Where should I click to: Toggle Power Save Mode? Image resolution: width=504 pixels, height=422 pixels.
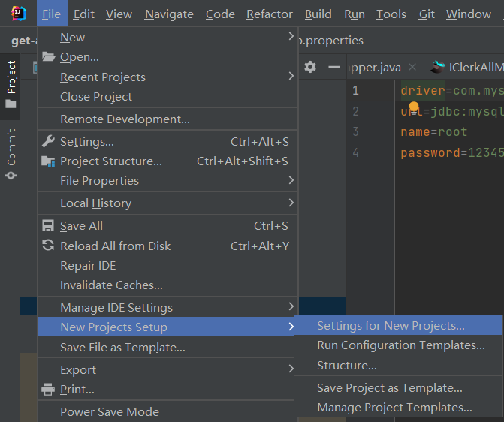coord(110,411)
